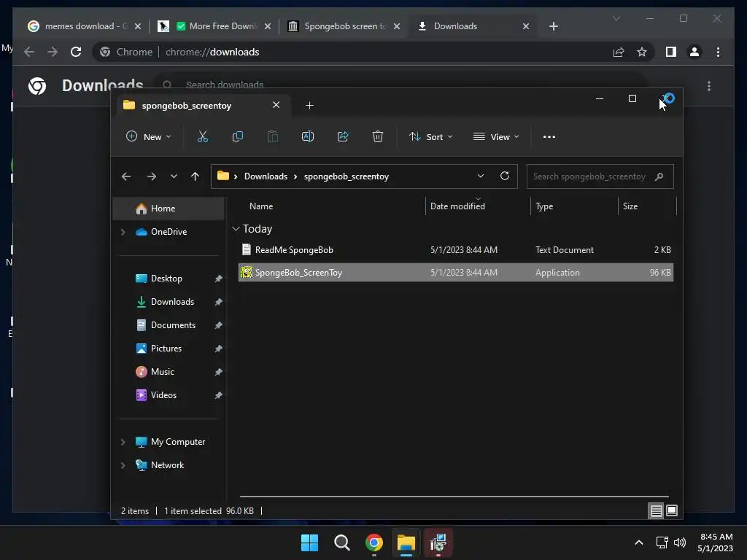The image size is (747, 560).
Task: Open taskbar Search
Action: (342, 542)
